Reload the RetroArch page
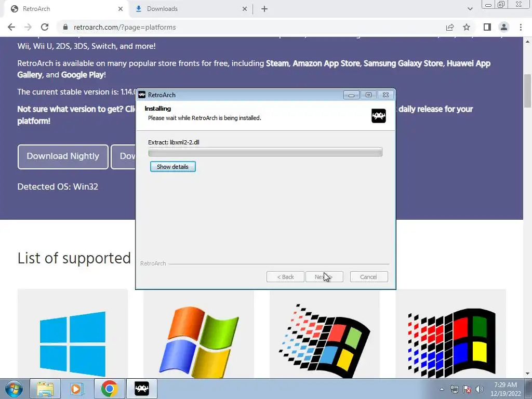Viewport: 532px width, 399px height. coord(45,27)
